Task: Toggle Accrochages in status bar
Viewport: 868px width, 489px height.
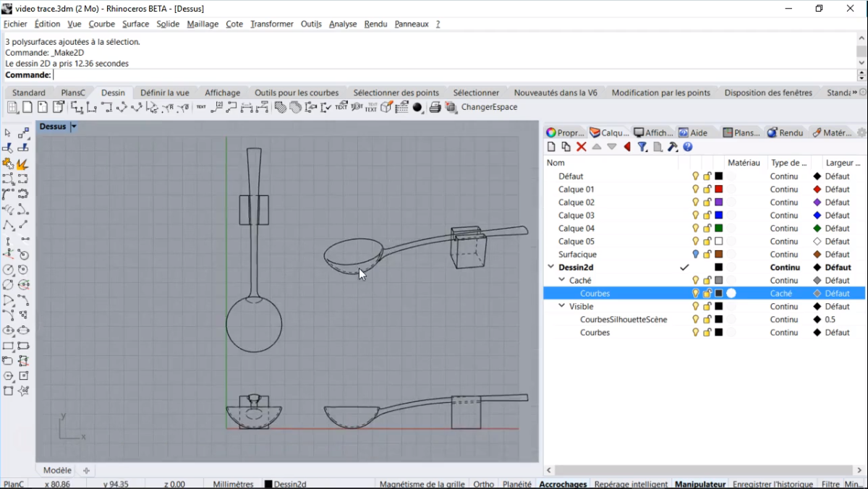Action: point(563,484)
